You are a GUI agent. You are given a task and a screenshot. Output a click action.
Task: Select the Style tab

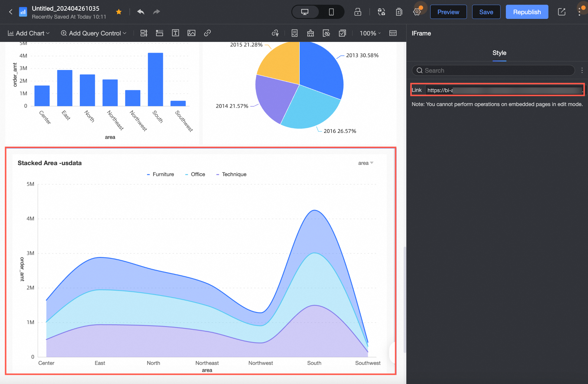[x=499, y=53]
